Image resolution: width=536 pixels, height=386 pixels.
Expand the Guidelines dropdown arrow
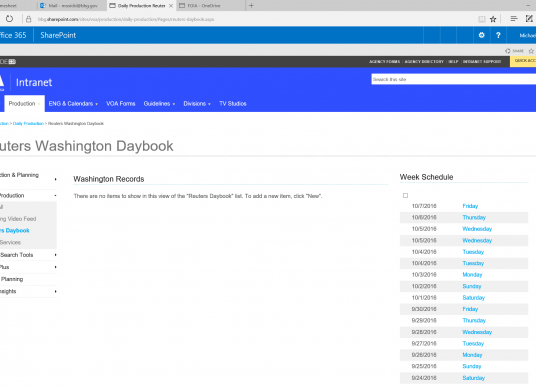click(x=174, y=104)
